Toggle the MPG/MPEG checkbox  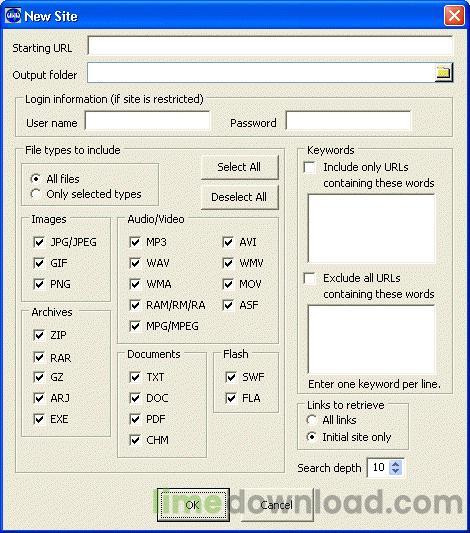135,326
